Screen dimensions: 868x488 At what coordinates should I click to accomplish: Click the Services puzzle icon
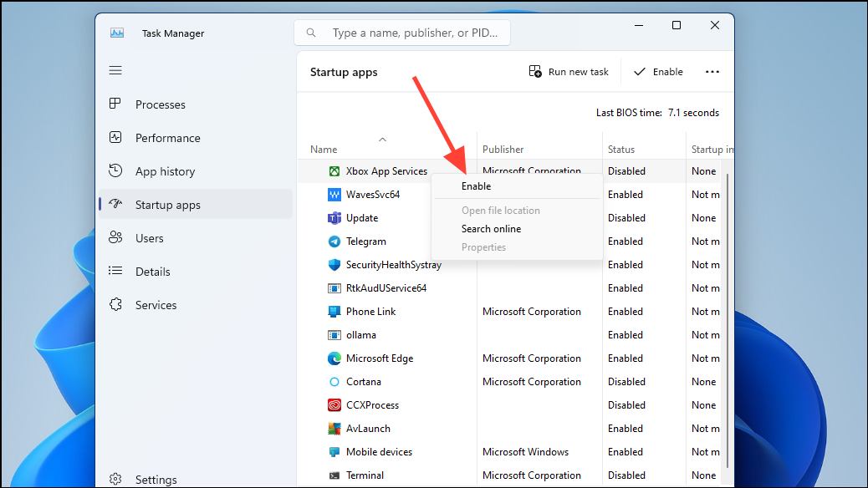[x=115, y=304]
